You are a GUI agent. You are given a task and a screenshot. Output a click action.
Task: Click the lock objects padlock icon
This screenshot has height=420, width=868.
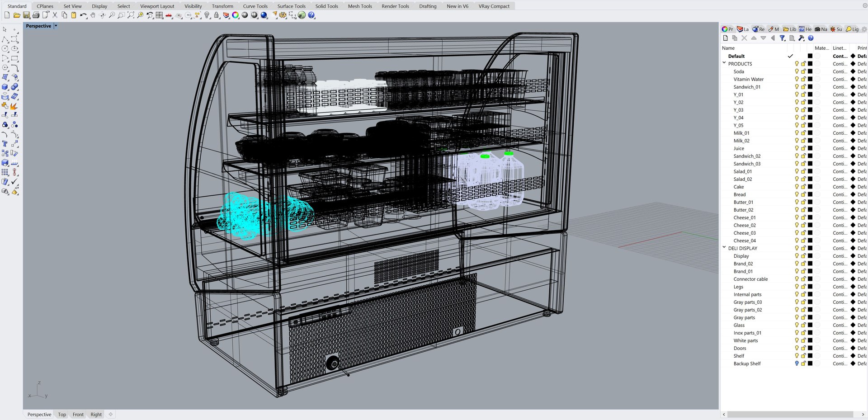216,15
